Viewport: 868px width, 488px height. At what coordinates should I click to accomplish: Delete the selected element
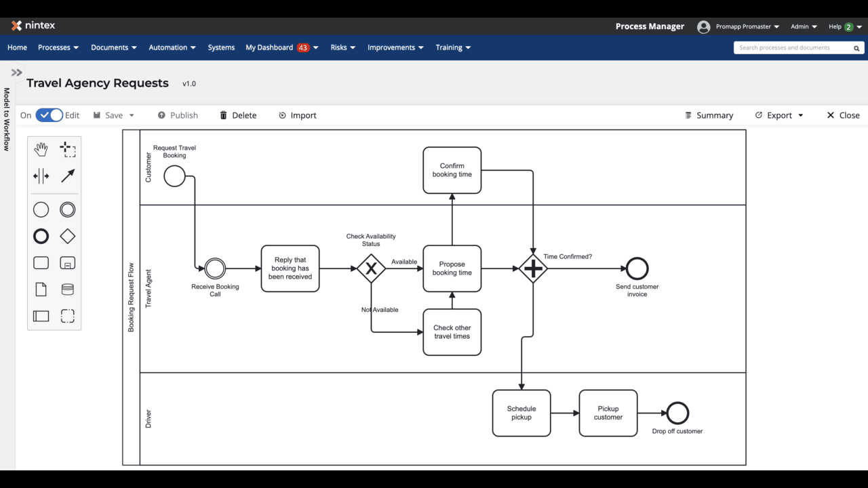(238, 115)
